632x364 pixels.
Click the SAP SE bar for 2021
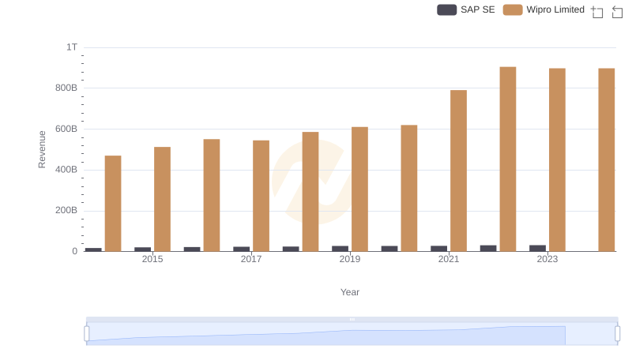tap(439, 249)
